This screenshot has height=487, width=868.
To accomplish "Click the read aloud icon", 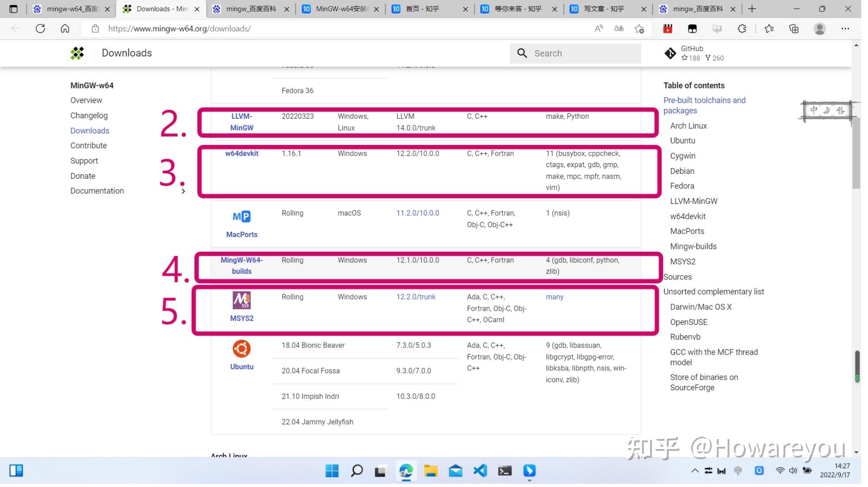I will click(x=599, y=28).
